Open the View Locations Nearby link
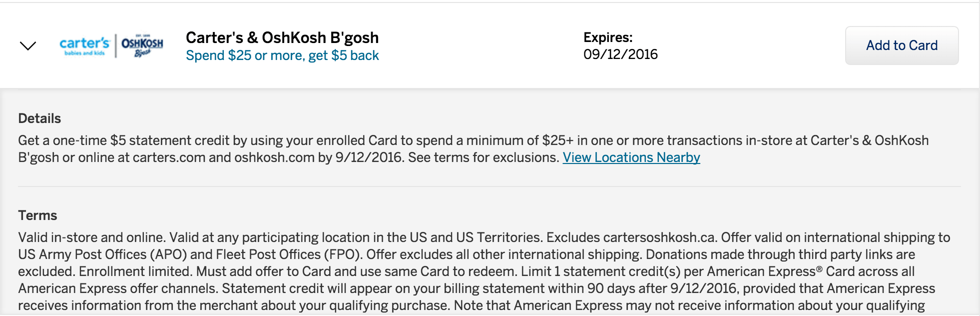Viewport: 980px width, 316px height. pos(631,157)
